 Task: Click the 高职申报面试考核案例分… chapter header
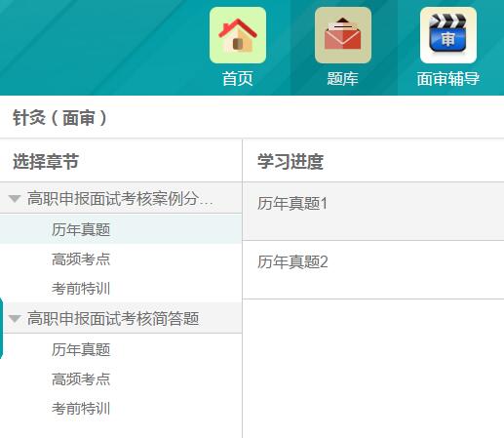(x=121, y=198)
